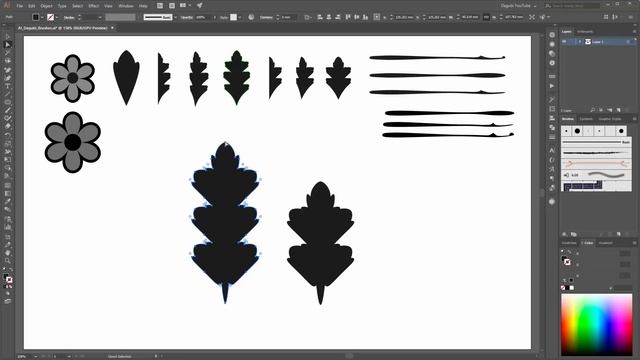The width and height of the screenshot is (640, 360).
Task: Close the open document tab
Action: point(113,28)
